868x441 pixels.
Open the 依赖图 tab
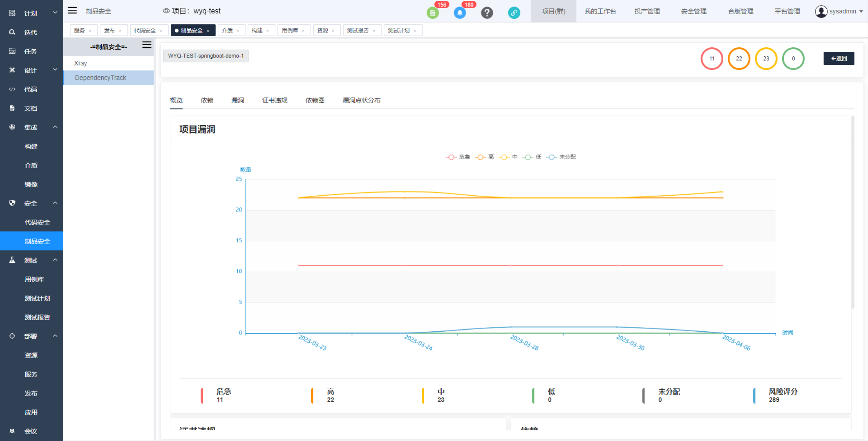315,100
